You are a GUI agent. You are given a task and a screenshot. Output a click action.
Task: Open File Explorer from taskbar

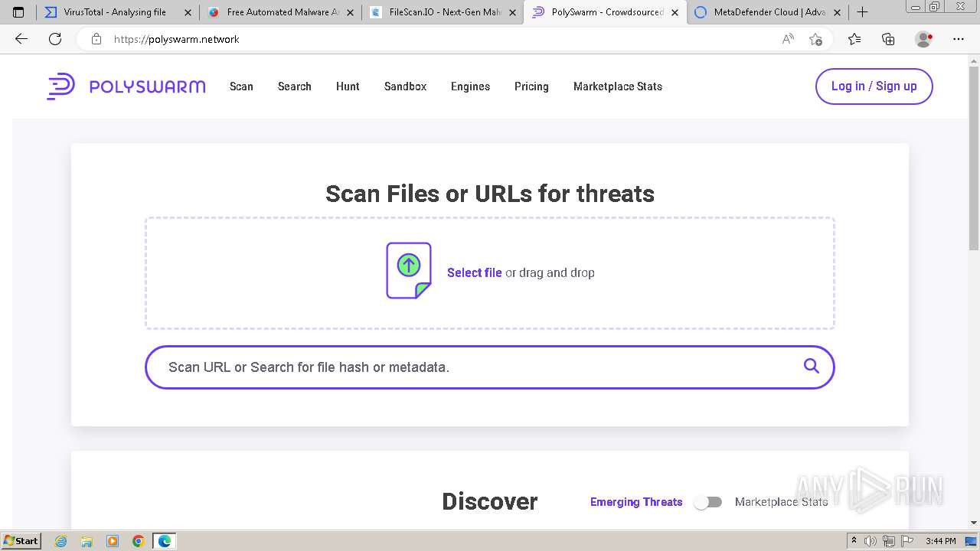point(87,541)
